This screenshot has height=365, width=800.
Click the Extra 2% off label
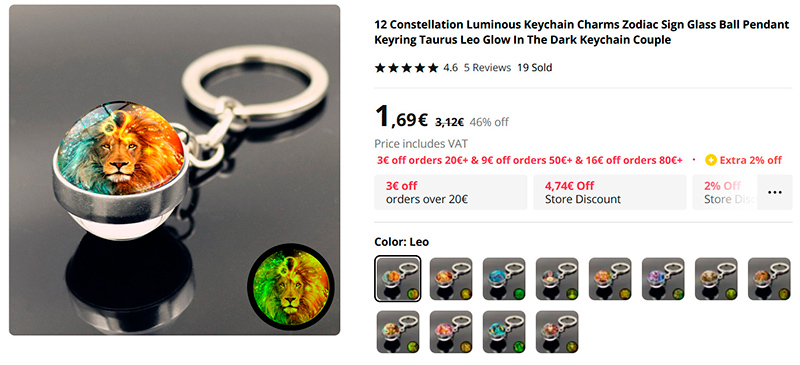[x=751, y=160]
